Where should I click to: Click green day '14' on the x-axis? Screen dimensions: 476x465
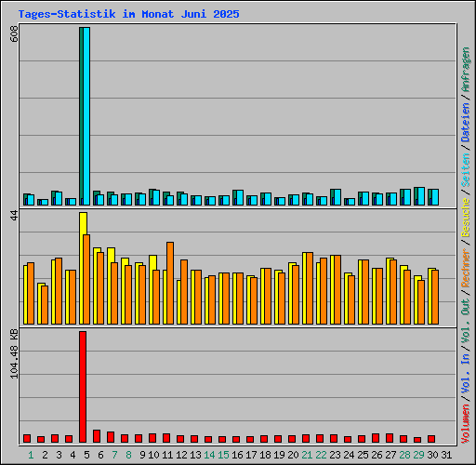(209, 455)
